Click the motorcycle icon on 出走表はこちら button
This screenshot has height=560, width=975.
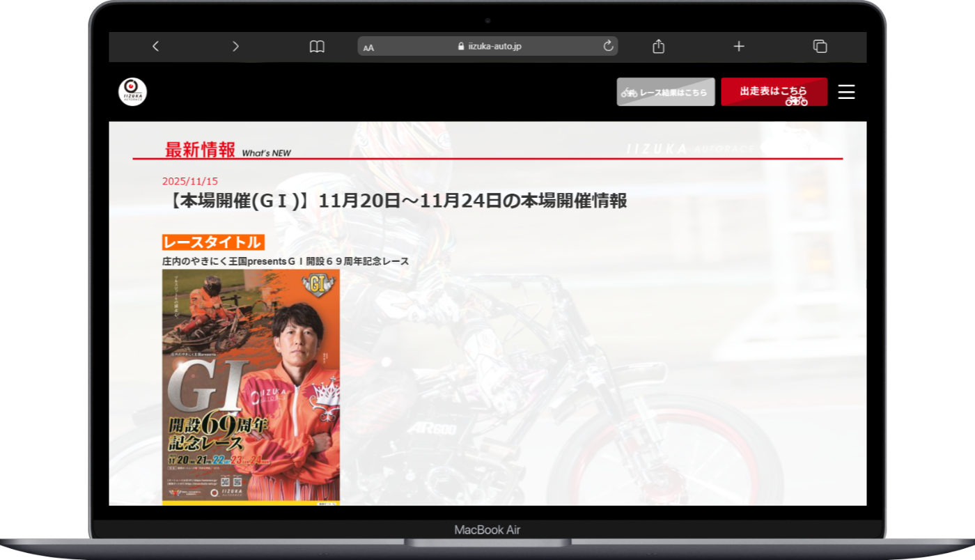(x=793, y=100)
